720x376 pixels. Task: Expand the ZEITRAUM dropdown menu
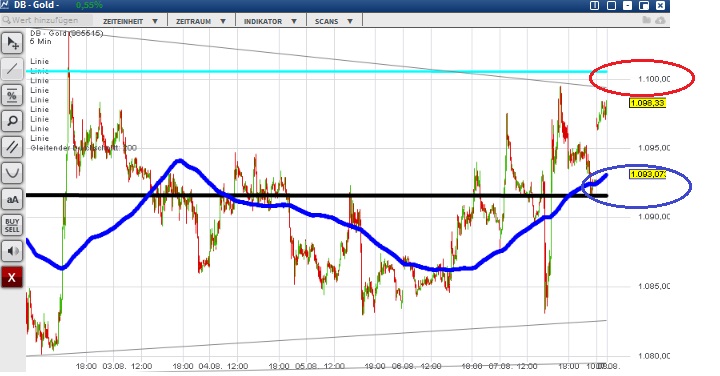pos(201,21)
